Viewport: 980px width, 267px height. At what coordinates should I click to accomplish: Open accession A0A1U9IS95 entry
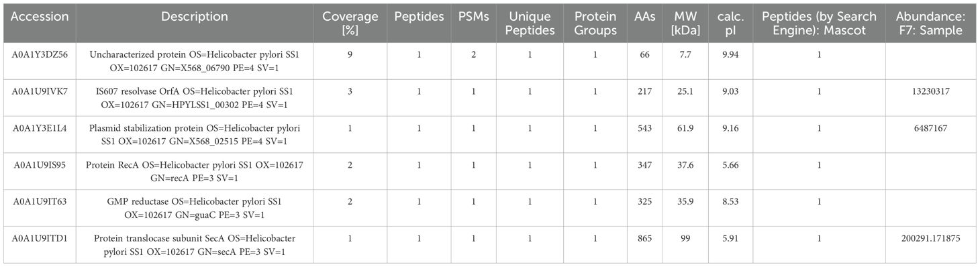pyautogui.click(x=36, y=165)
